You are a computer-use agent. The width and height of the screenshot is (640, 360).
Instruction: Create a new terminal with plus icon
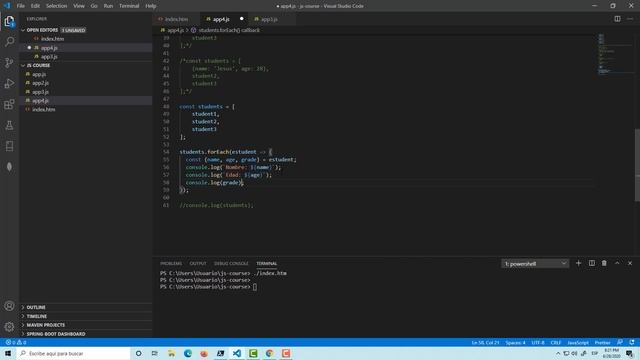578,263
